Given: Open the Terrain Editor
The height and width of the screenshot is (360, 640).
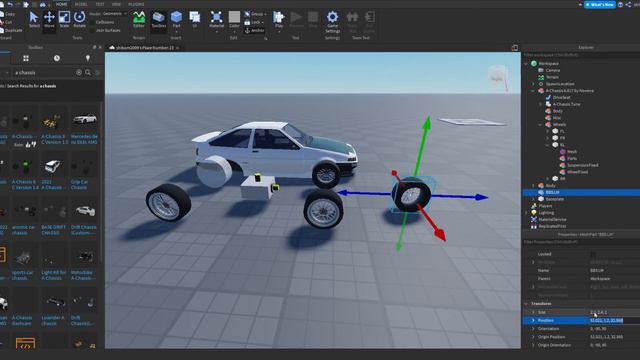Looking at the screenshot, I should coord(139,19).
